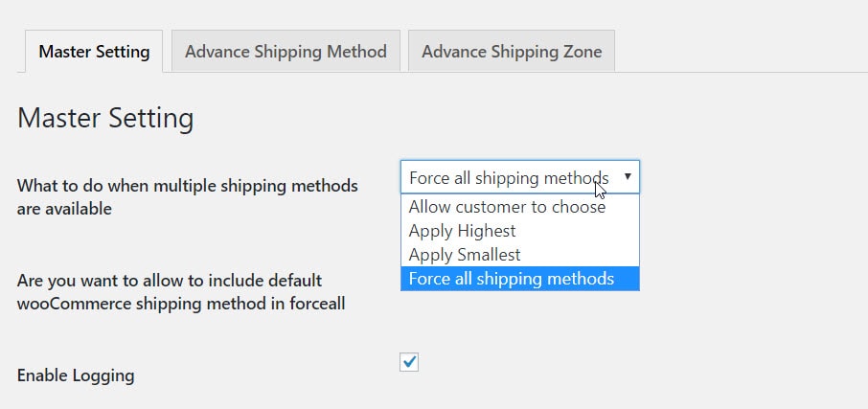
Task: Select "Allow customer to choose" option
Action: coord(507,207)
